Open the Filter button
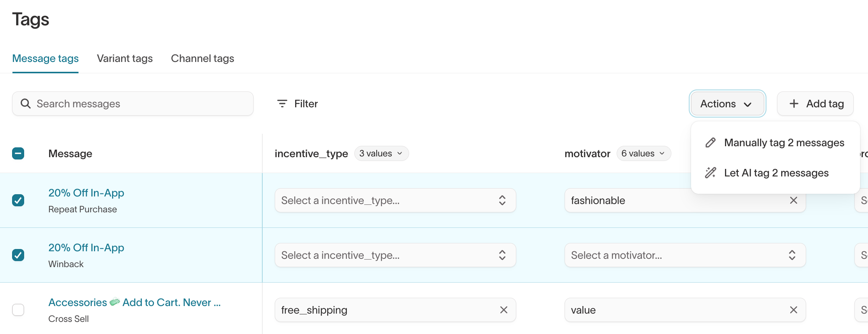The width and height of the screenshot is (868, 334). (298, 104)
